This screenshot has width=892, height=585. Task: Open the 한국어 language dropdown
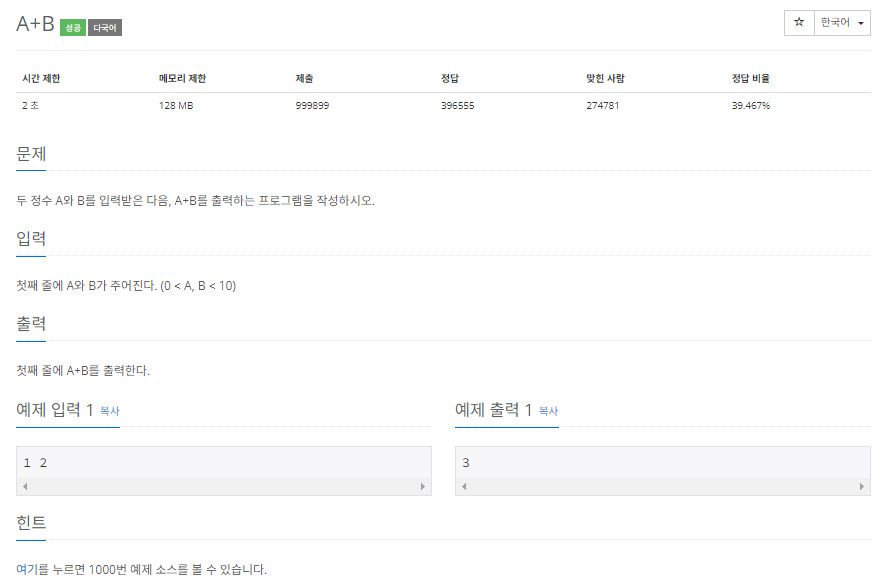pyautogui.click(x=842, y=23)
